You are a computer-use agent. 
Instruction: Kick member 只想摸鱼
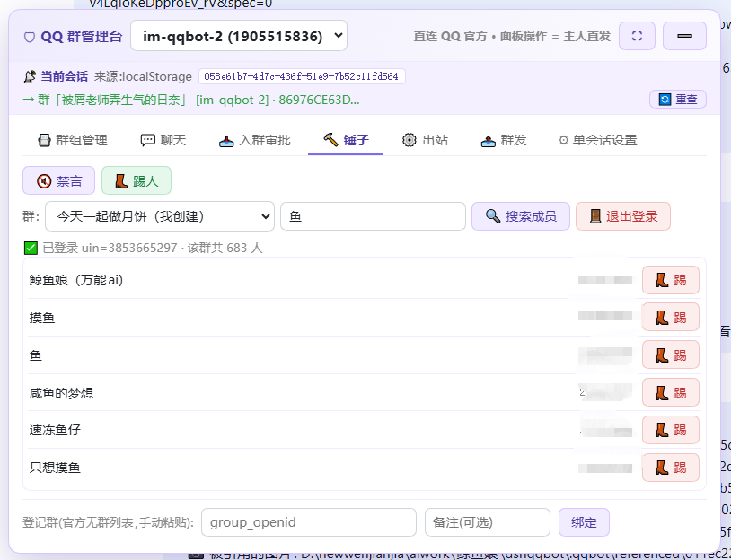[x=671, y=468]
